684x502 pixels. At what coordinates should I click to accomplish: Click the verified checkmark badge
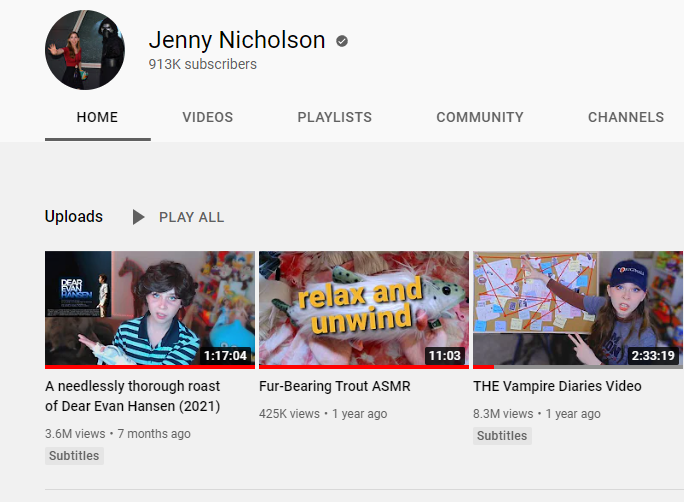point(342,41)
